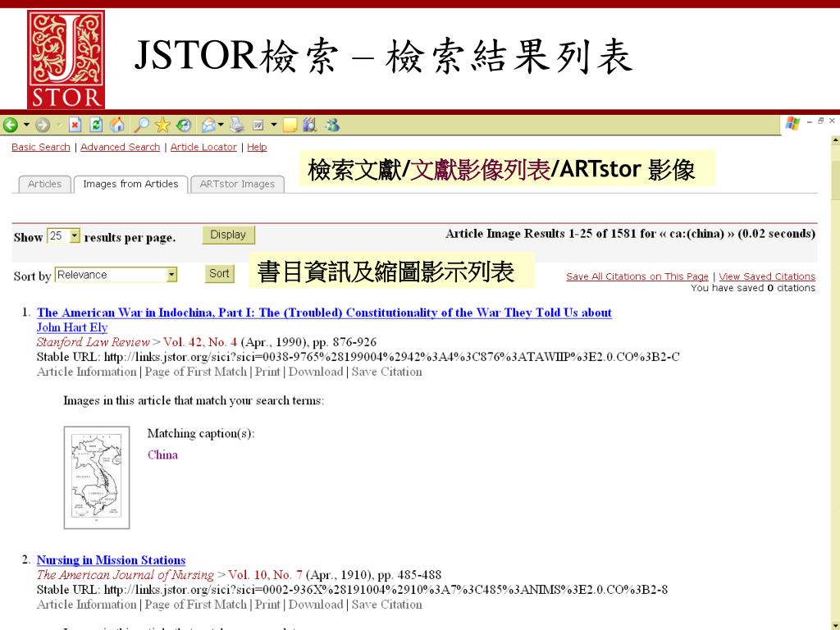Click the browser Forward arrow icon
Viewport: 840px width, 630px height.
click(x=43, y=126)
